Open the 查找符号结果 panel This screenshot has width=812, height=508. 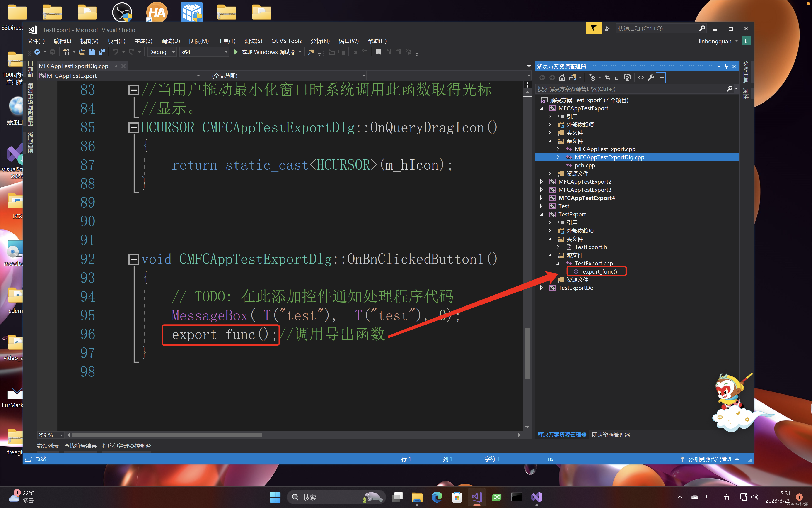click(x=80, y=446)
